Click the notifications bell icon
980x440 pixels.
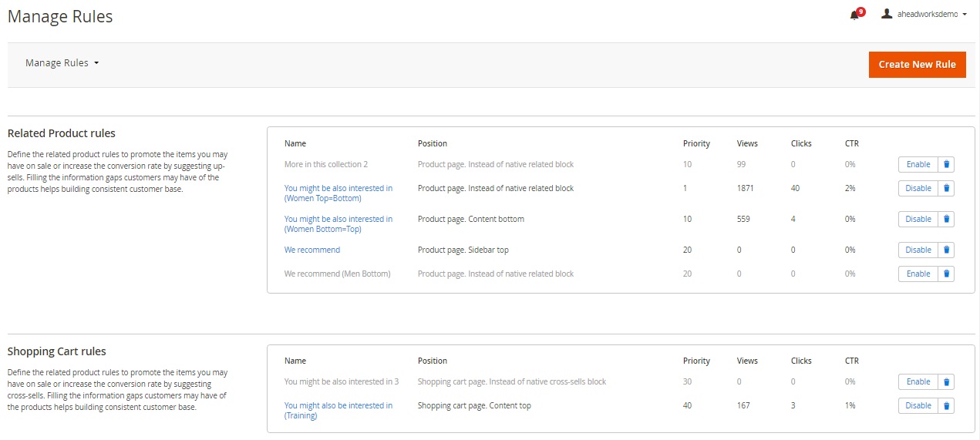click(854, 15)
